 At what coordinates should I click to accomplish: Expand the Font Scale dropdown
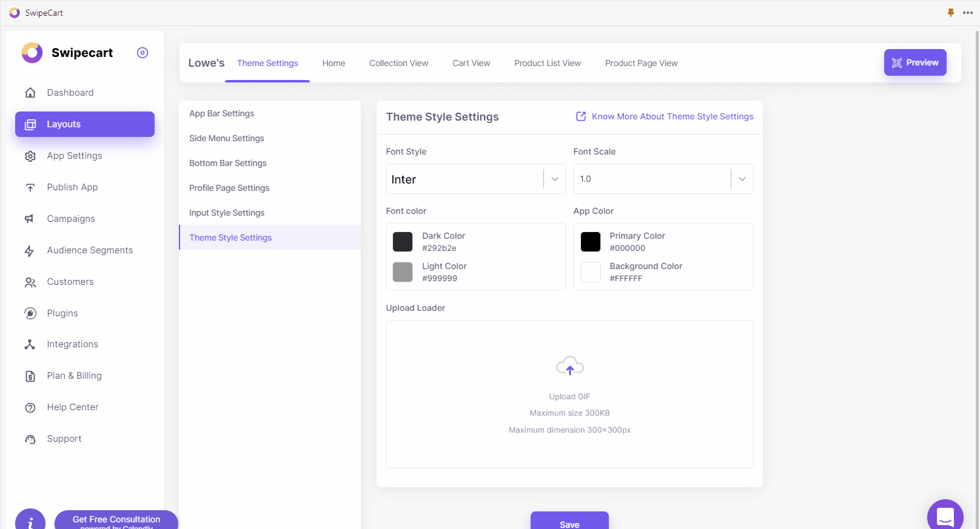(742, 179)
